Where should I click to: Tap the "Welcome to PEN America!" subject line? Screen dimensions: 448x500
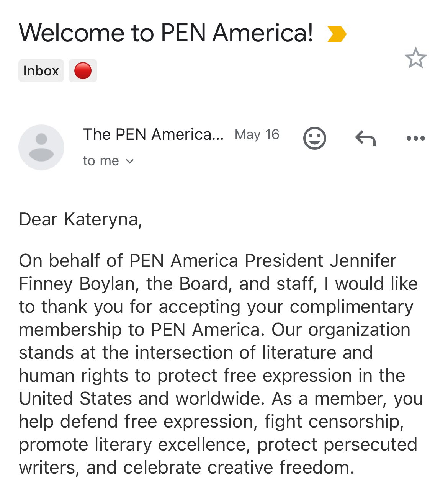click(166, 33)
